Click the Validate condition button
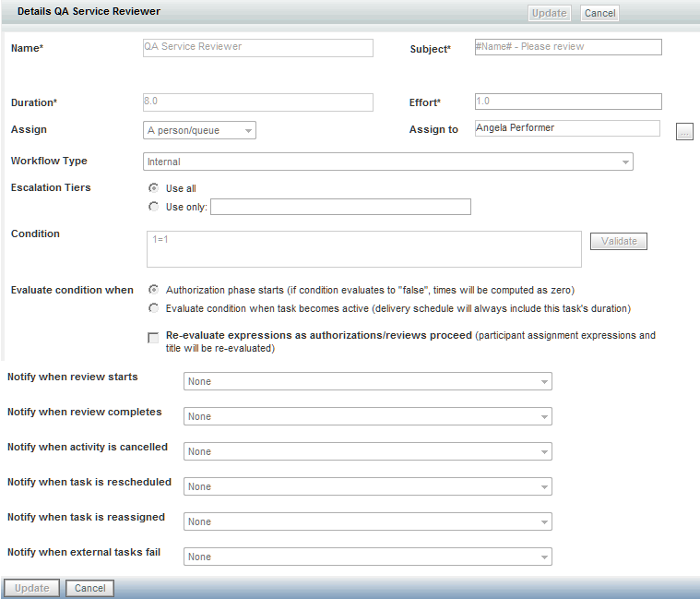Screen dimensions: 700x599 pos(619,241)
